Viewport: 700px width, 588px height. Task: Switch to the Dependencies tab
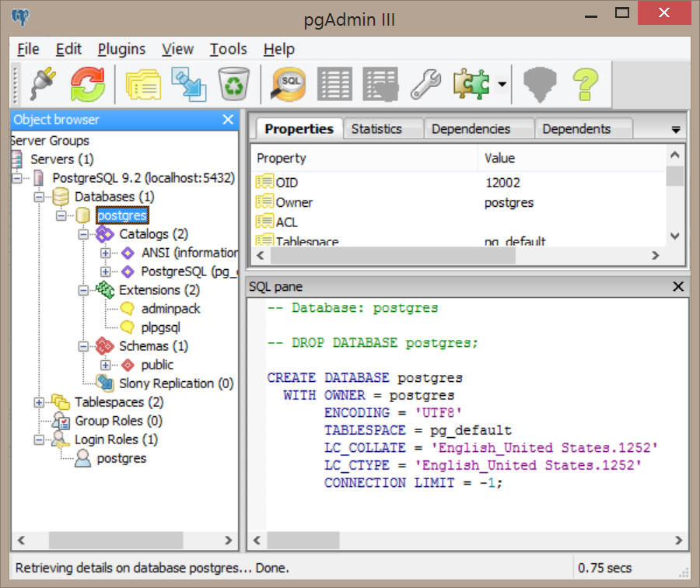click(478, 129)
